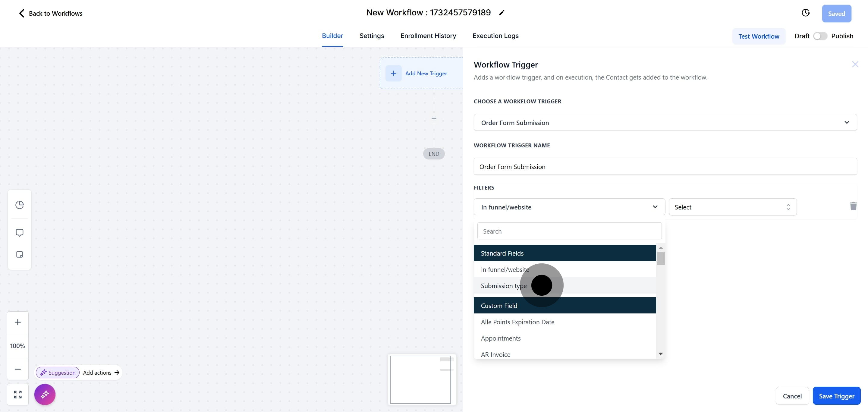Click the fit-to-screen expand icon
Viewport: 868px width, 412px height.
(x=18, y=395)
